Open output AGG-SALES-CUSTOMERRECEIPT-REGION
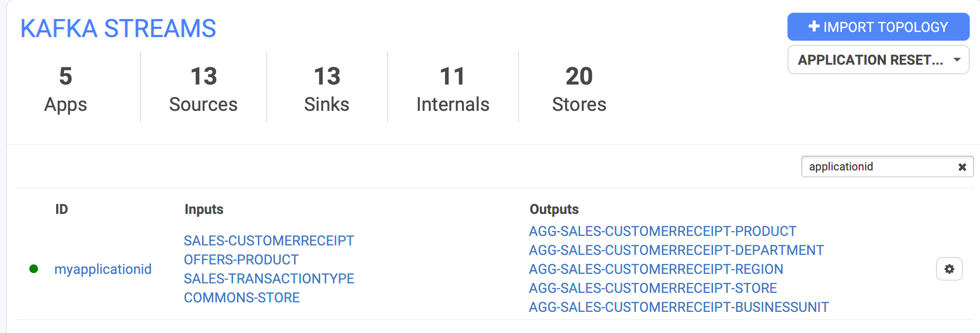This screenshot has height=333, width=980. tap(656, 269)
